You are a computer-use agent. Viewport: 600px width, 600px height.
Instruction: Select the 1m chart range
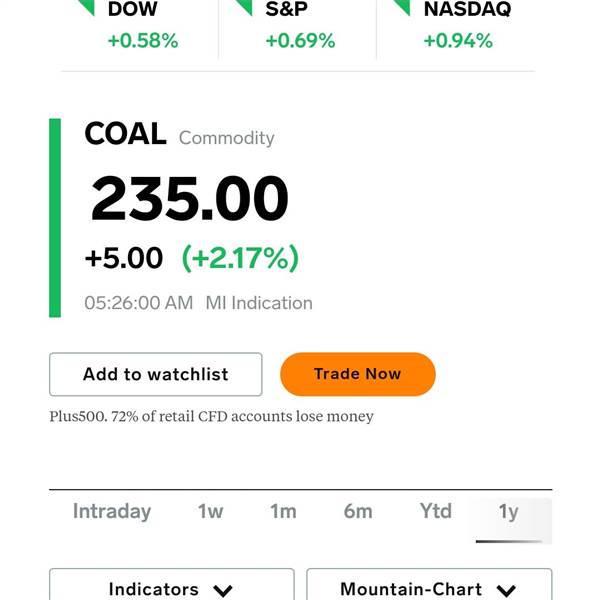tap(283, 512)
